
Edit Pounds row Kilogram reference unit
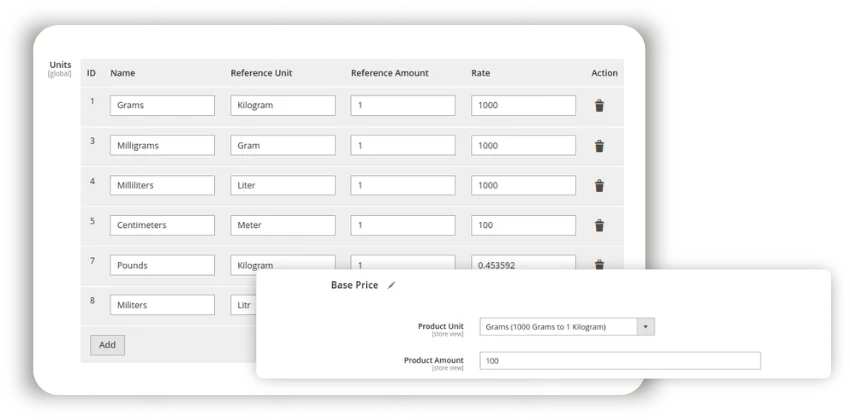click(x=283, y=262)
